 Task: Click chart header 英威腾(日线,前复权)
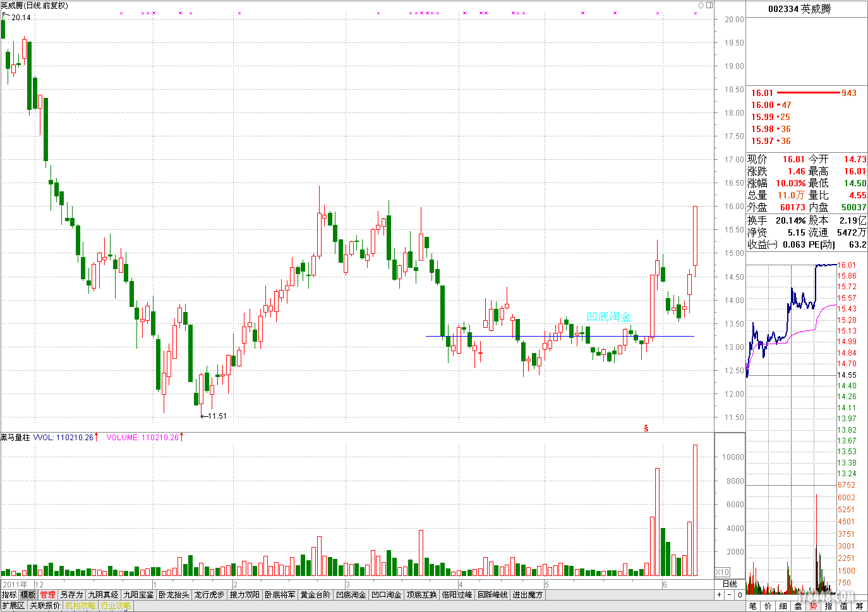pos(34,6)
